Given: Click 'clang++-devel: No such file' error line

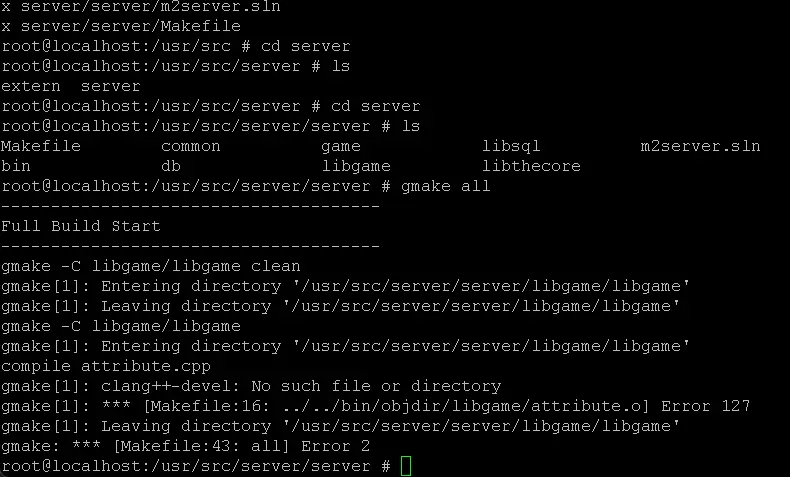Looking at the screenshot, I should click(251, 386).
